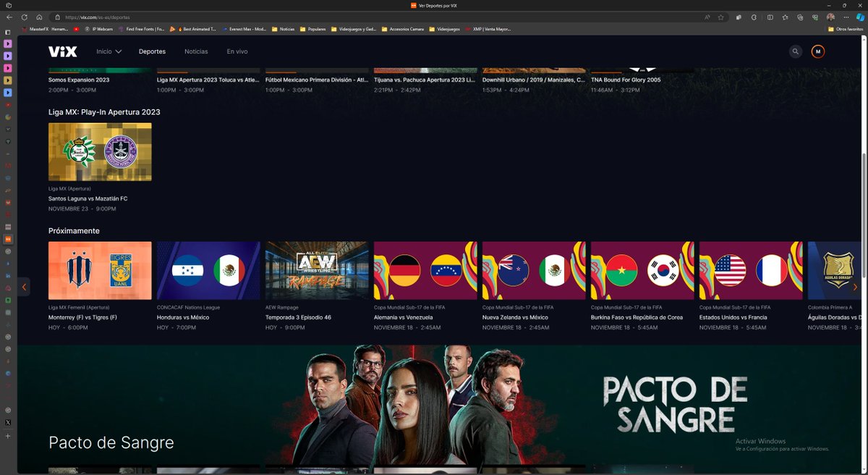Expand the Noticias bookmarks folder

(284, 29)
